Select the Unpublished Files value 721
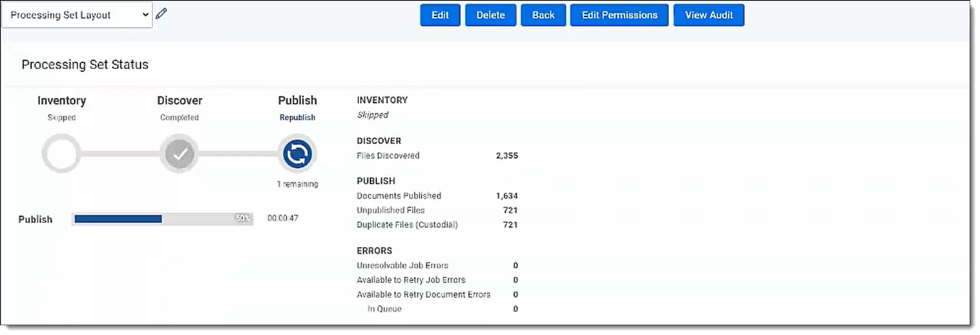Viewport: 980px width, 335px height. tap(510, 210)
